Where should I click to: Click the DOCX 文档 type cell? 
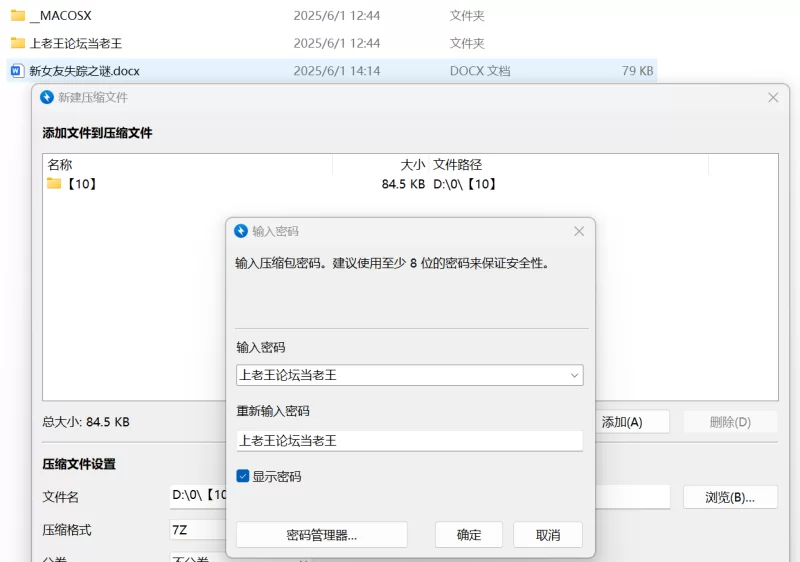click(480, 71)
